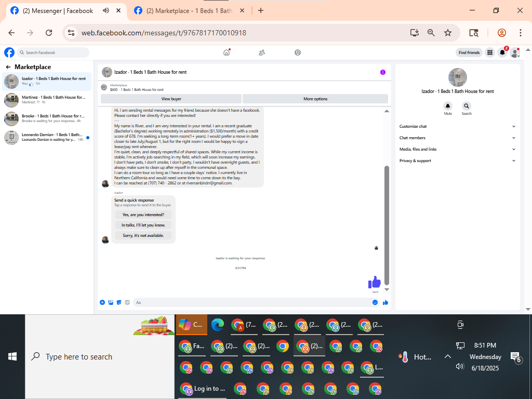Click the browser address bar URL
The width and height of the screenshot is (532, 399).
[164, 33]
